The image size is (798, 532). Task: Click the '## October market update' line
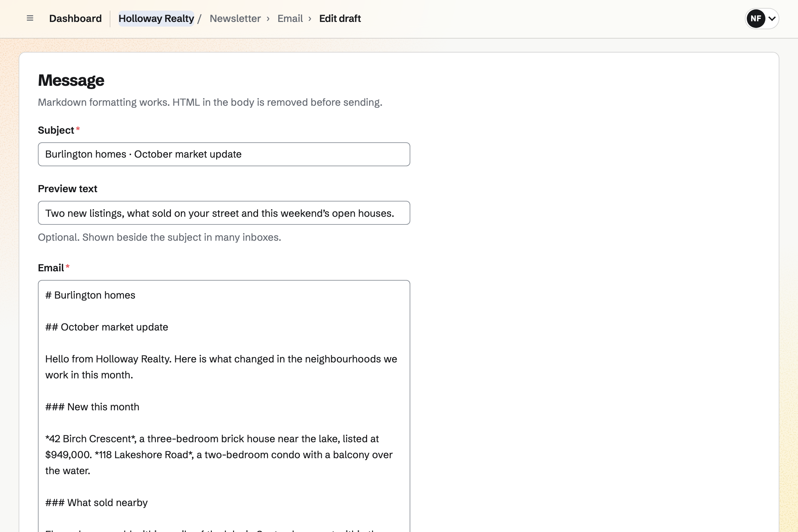point(106,327)
